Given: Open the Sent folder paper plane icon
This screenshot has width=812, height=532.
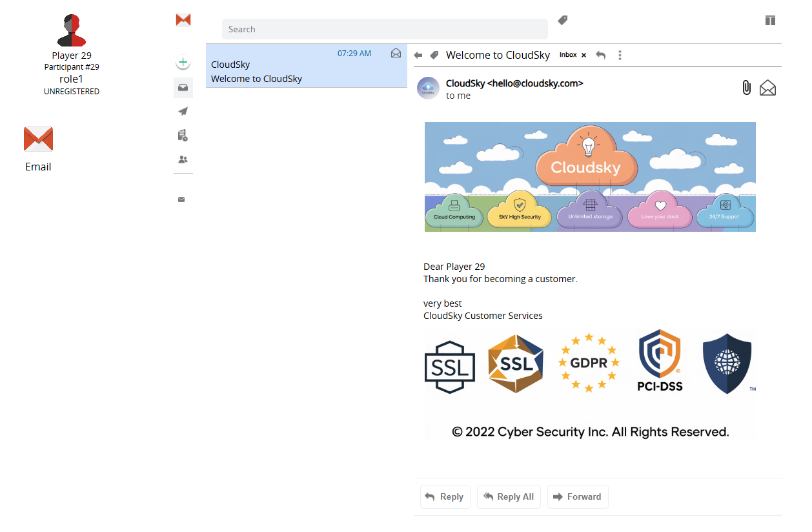Looking at the screenshot, I should [183, 112].
